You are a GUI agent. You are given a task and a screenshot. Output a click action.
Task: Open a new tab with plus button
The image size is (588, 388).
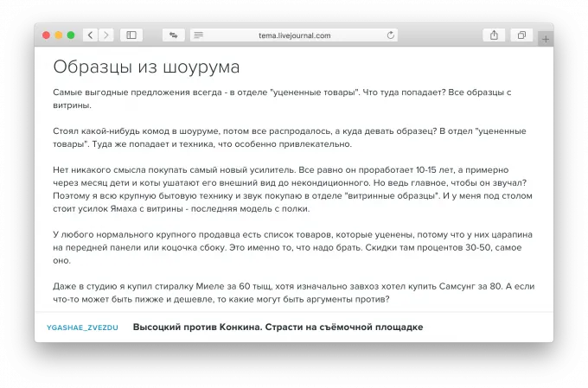[546, 39]
